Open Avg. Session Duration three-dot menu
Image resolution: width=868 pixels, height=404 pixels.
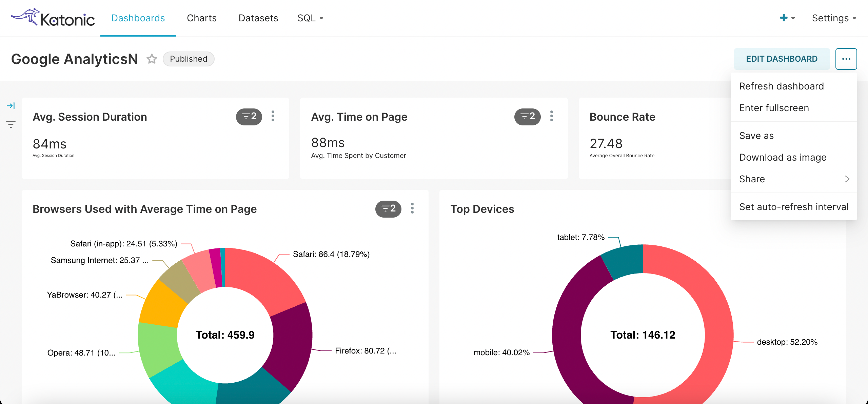273,116
